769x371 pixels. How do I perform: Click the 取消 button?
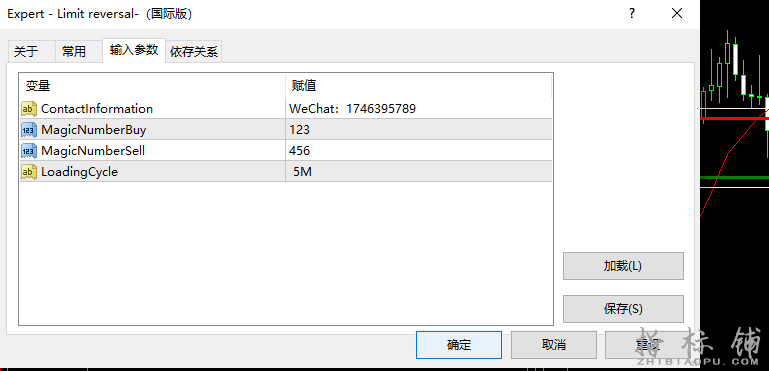point(554,345)
